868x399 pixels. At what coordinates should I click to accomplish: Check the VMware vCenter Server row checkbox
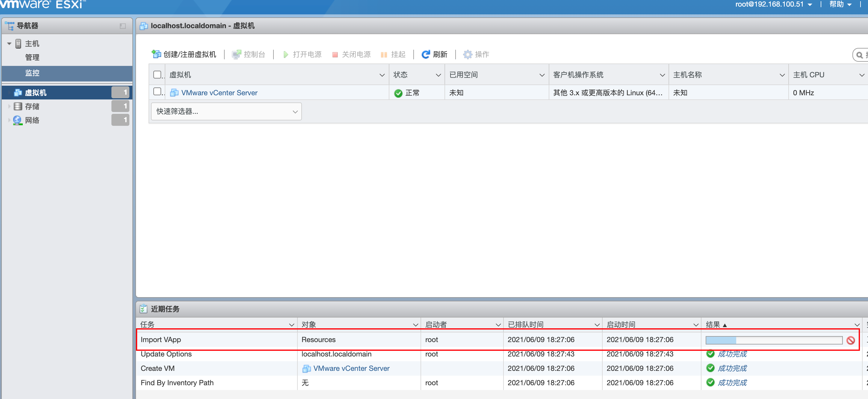(x=157, y=92)
